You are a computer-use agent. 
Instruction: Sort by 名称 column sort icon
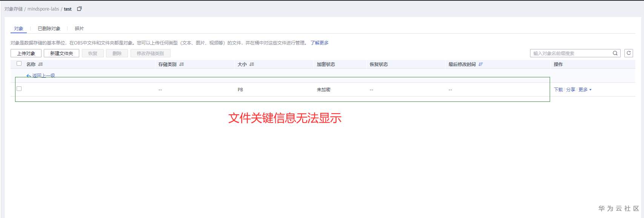pyautogui.click(x=40, y=64)
